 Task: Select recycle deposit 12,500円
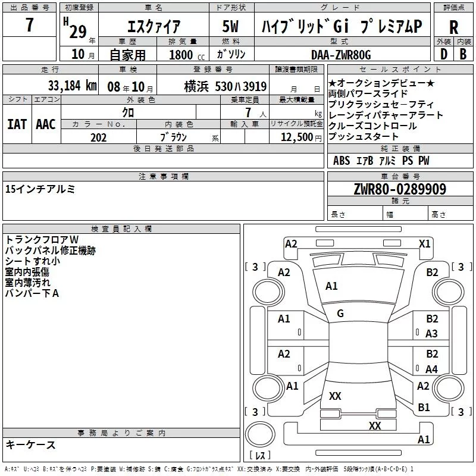point(301,137)
